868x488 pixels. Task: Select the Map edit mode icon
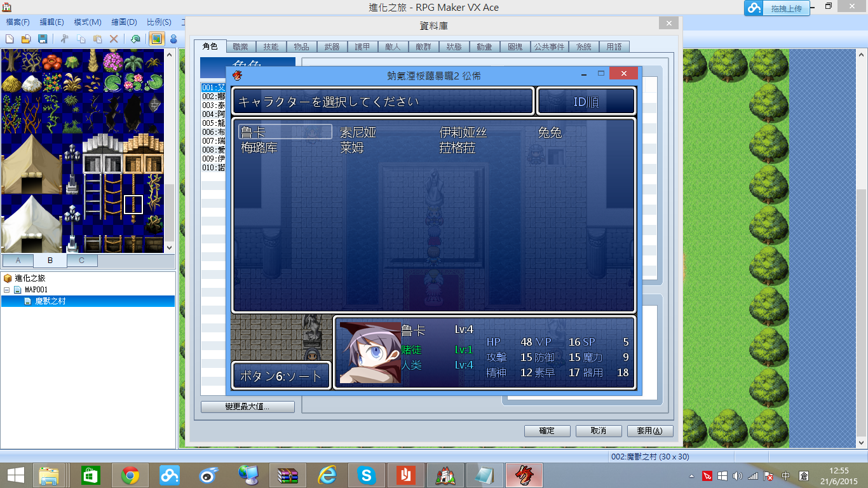click(156, 39)
